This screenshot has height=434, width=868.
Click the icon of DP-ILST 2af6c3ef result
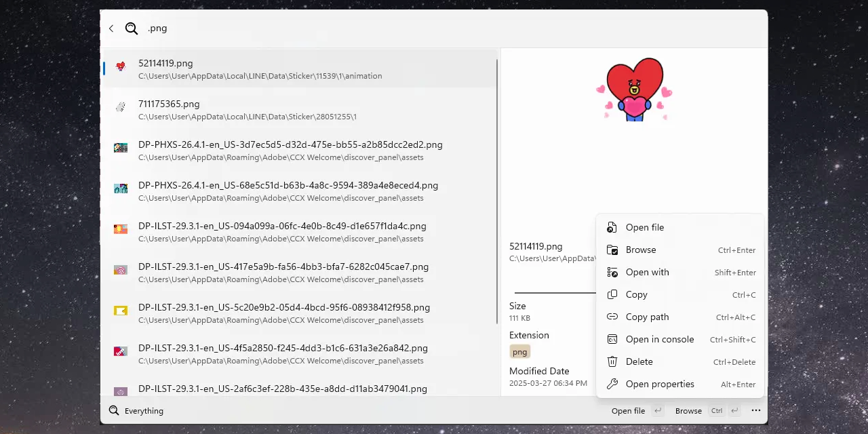(x=121, y=391)
